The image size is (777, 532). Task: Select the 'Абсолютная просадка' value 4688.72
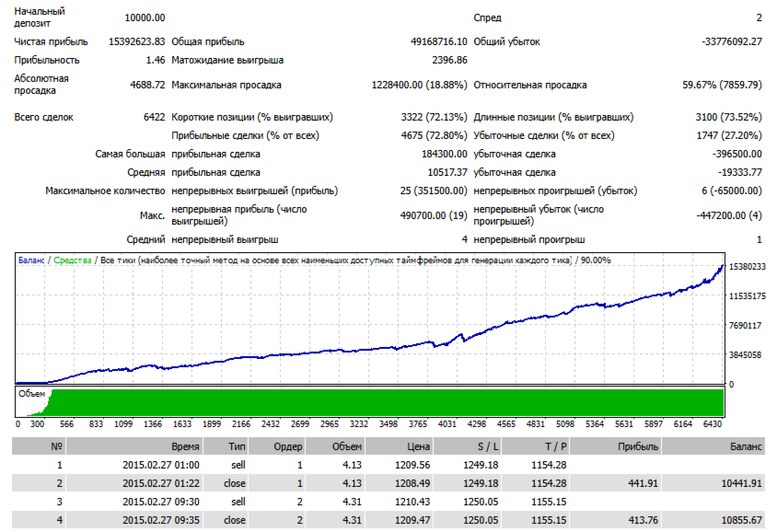pyautogui.click(x=147, y=85)
